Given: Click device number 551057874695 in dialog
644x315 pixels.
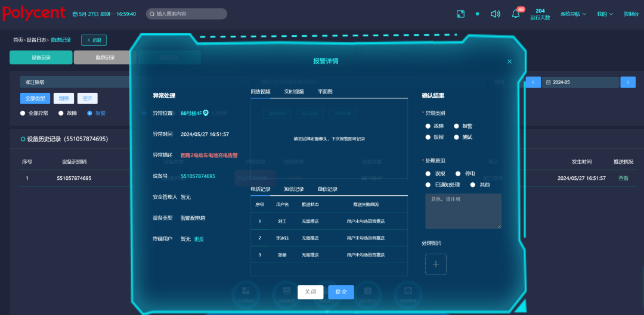Looking at the screenshot, I should [198, 176].
